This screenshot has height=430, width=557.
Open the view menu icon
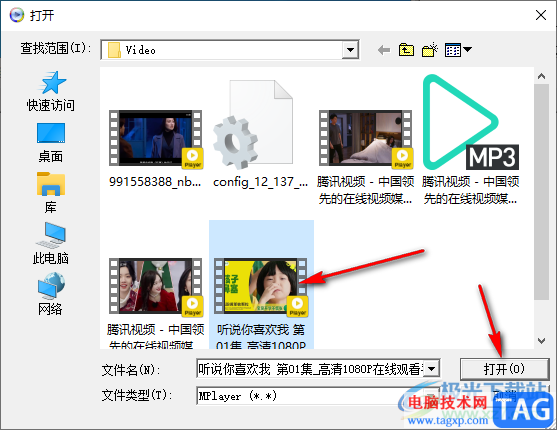tap(458, 50)
